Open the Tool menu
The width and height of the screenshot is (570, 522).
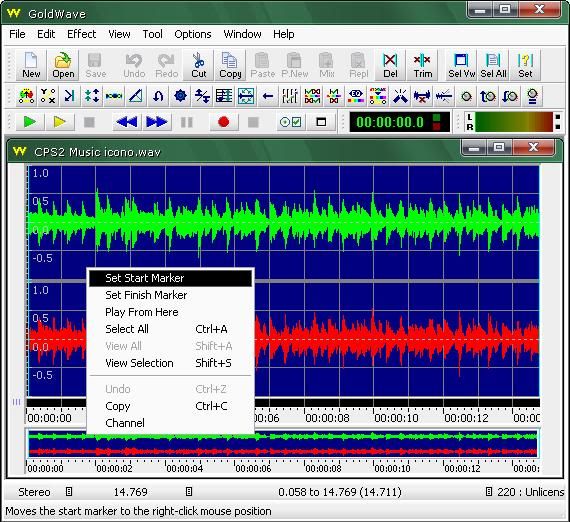pyautogui.click(x=152, y=34)
